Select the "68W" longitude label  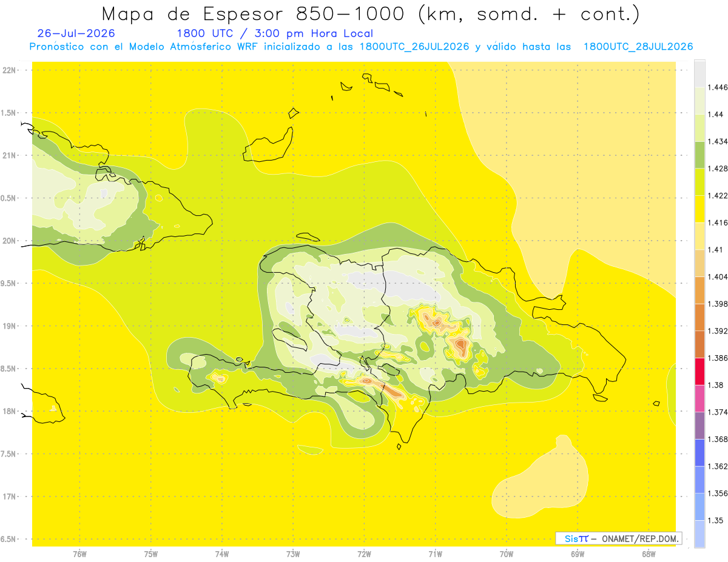tap(649, 554)
